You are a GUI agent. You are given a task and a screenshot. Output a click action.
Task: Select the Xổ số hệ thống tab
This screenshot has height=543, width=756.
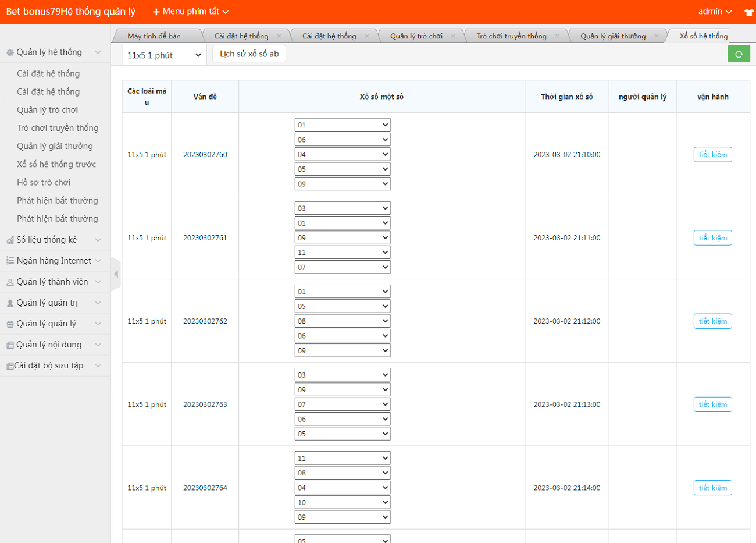pos(703,36)
